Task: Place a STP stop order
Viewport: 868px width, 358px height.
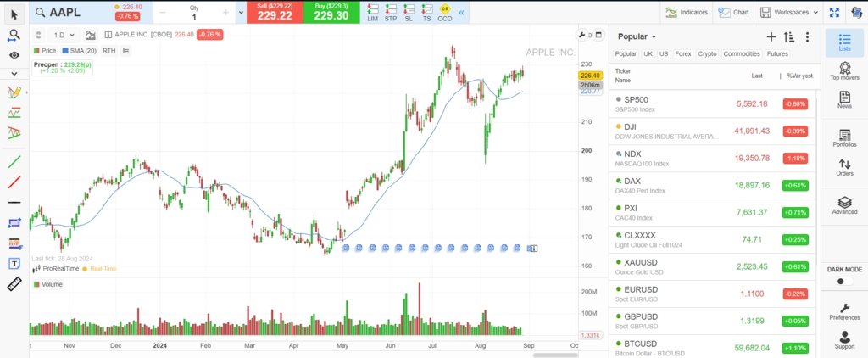Action: 391,13
